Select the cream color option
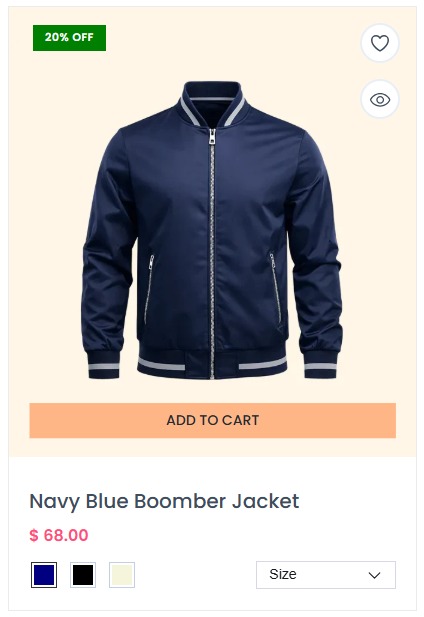The width and height of the screenshot is (424, 617). click(122, 575)
